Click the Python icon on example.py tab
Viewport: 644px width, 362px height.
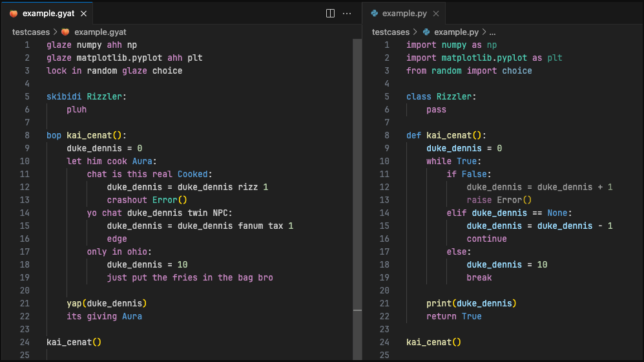(374, 14)
